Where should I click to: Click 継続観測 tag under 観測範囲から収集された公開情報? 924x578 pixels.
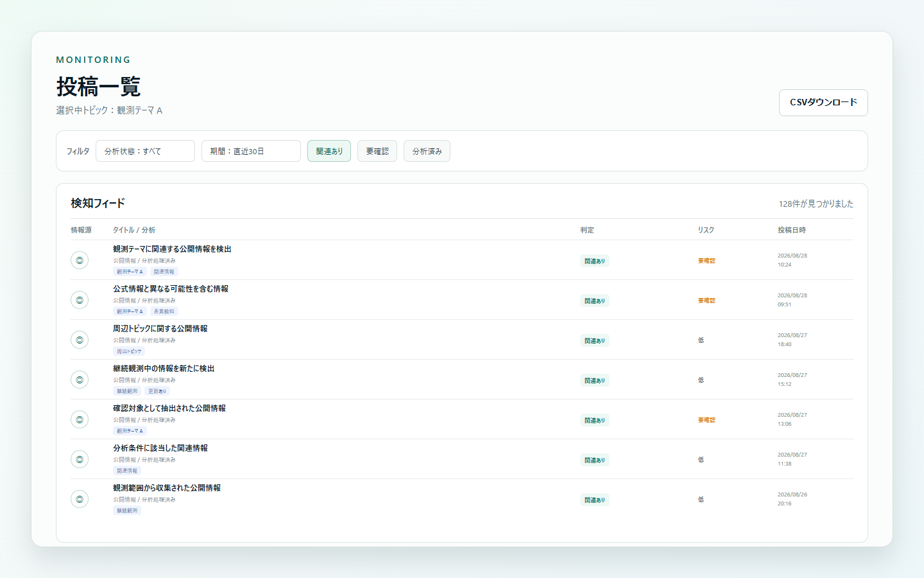[x=127, y=511]
